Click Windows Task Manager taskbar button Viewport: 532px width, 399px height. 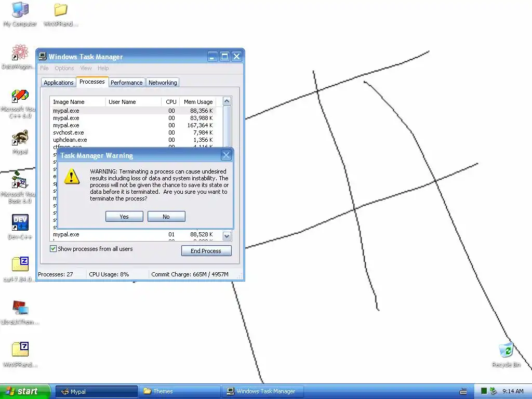[263, 392]
